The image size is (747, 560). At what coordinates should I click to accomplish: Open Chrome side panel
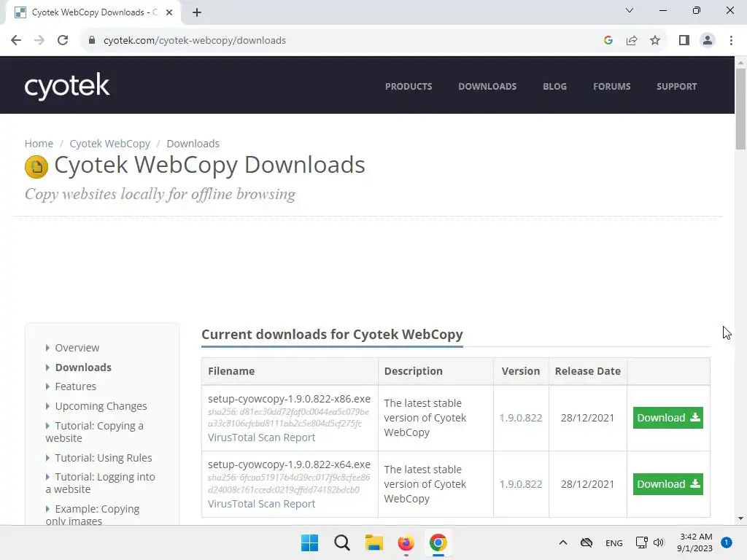coord(684,41)
